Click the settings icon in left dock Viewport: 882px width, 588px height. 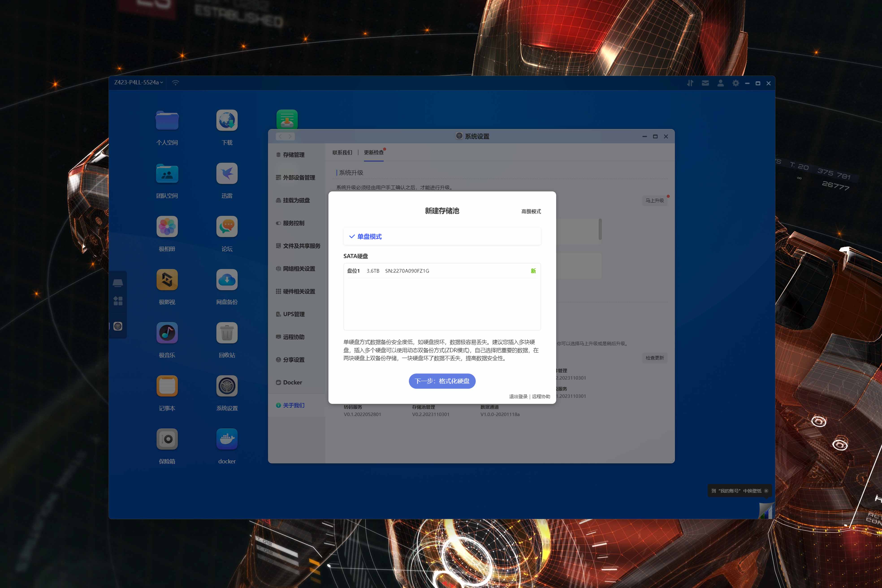tap(118, 326)
